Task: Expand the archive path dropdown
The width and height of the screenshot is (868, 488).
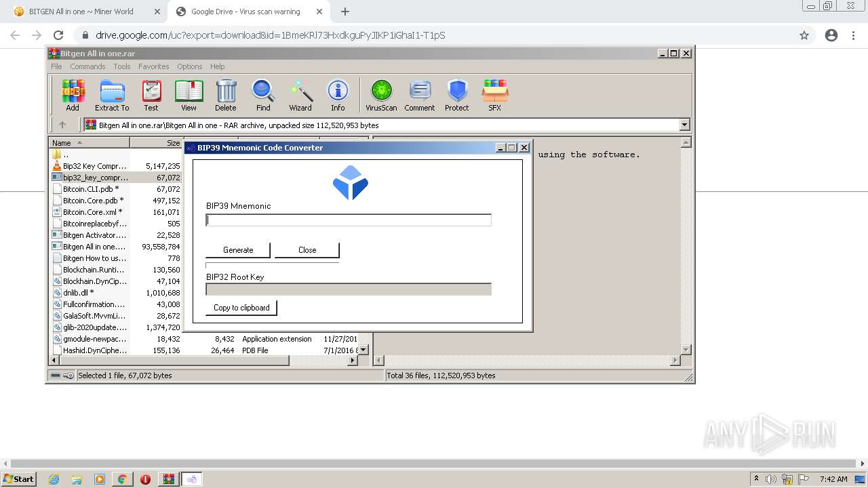Action: tap(684, 125)
